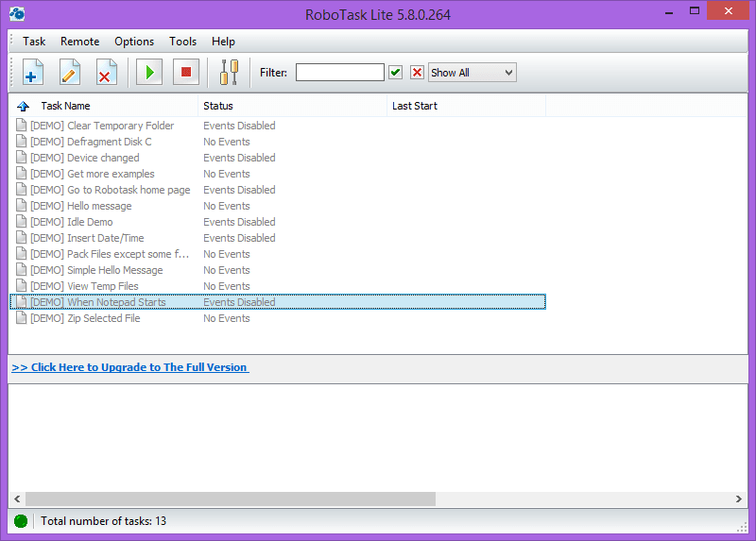Maximize the RoboTask window
The image size is (756, 541).
(x=695, y=11)
